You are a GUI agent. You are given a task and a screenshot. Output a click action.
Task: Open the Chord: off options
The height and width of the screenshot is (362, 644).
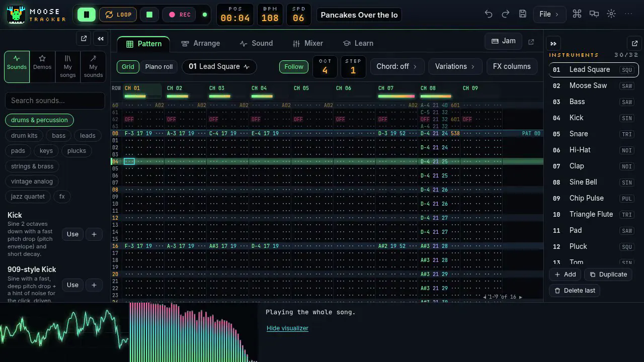click(396, 66)
